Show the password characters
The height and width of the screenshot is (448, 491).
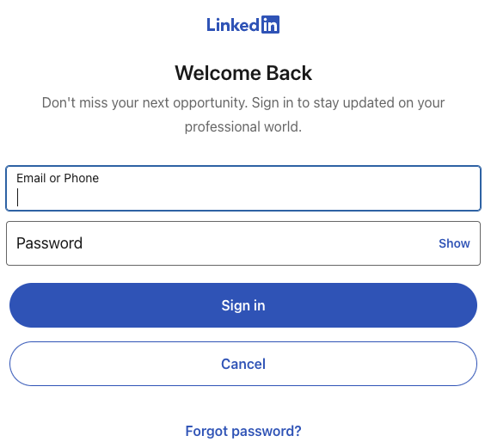[454, 243]
